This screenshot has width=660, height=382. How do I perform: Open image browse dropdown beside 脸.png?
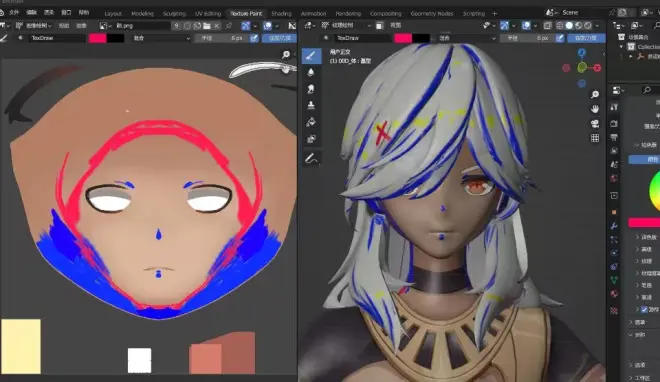105,26
